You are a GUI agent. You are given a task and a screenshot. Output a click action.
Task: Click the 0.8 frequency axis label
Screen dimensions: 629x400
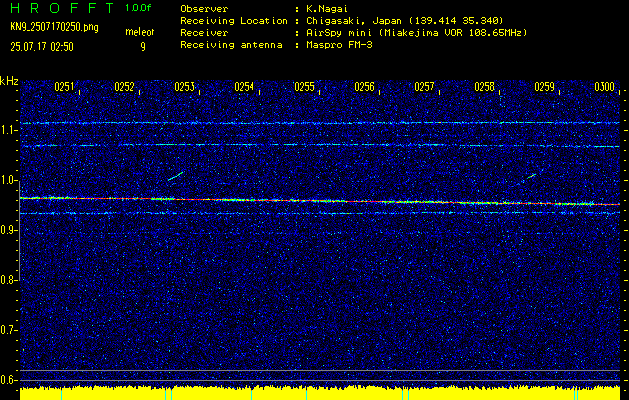(x=7, y=280)
